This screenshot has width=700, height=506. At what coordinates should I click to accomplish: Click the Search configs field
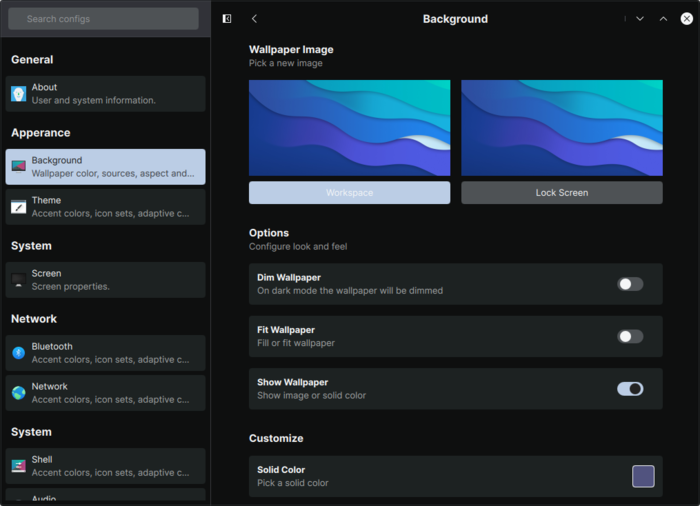point(104,19)
